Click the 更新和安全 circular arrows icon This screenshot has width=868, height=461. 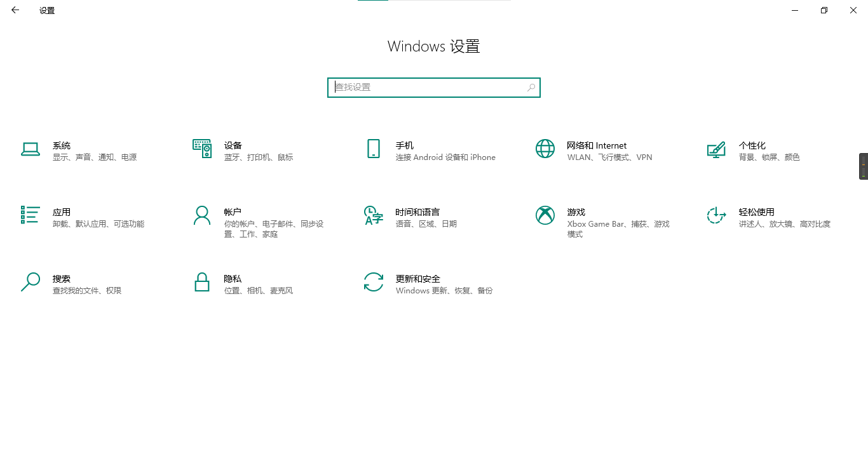[x=374, y=282]
